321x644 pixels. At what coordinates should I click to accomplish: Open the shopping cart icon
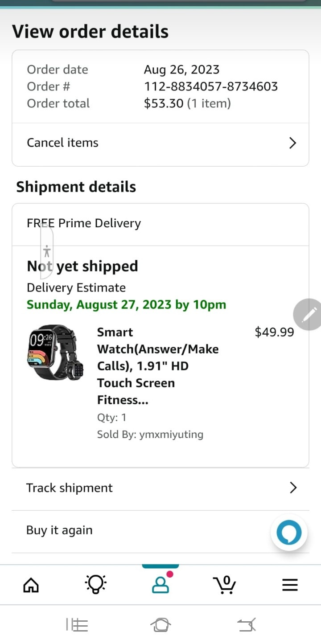point(224,584)
